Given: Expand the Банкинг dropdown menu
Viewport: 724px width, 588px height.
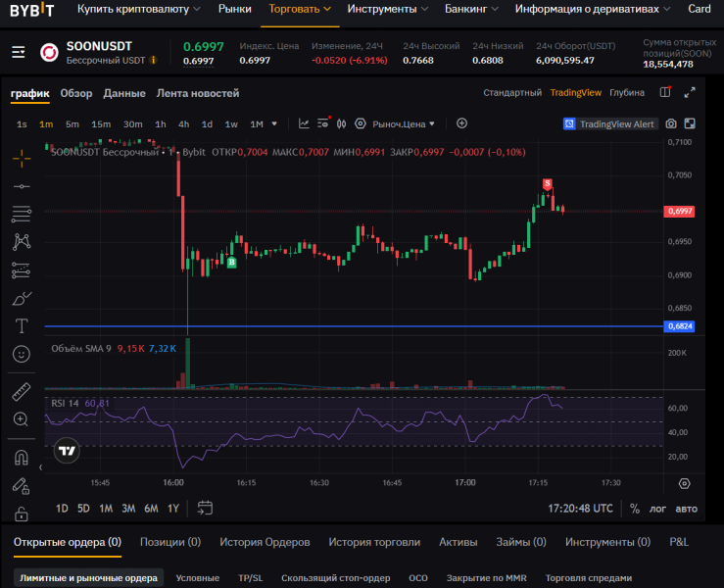Looking at the screenshot, I should point(471,9).
